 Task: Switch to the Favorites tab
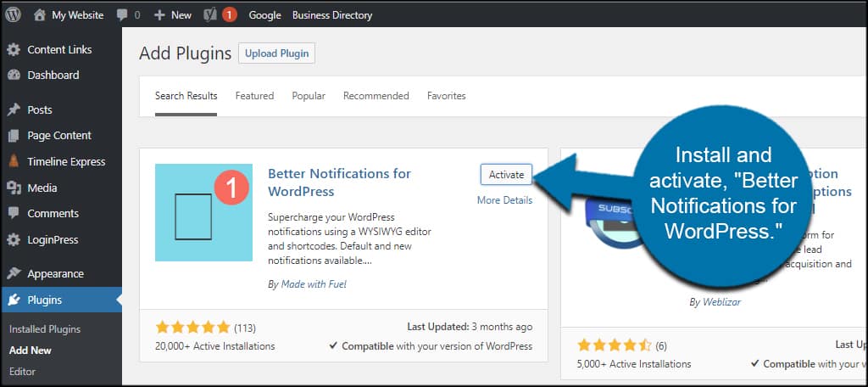coord(446,96)
